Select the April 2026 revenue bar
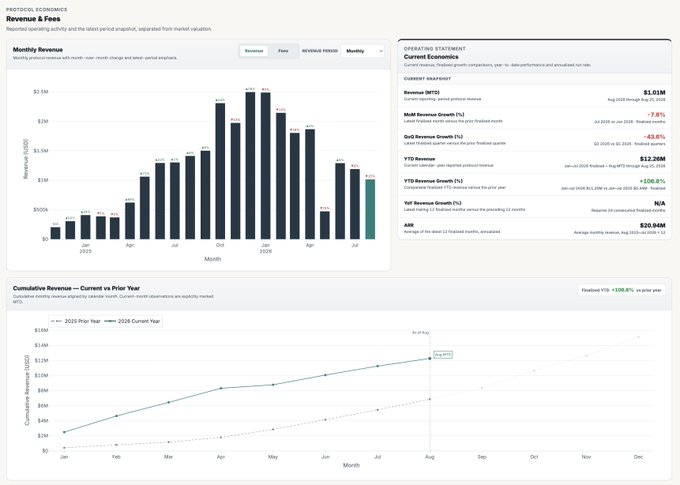The height and width of the screenshot is (485, 680). click(310, 184)
